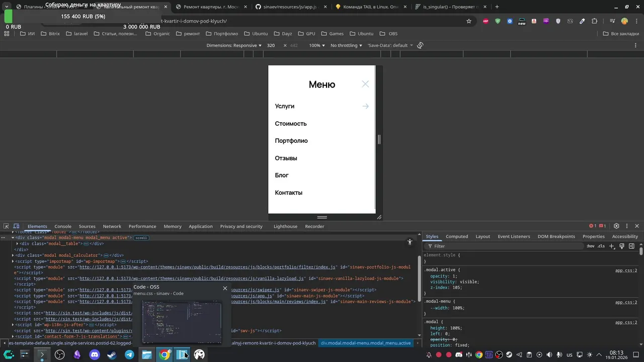This screenshot has width=644, height=362.
Task: Switch to the Layout tab
Action: coord(482,236)
